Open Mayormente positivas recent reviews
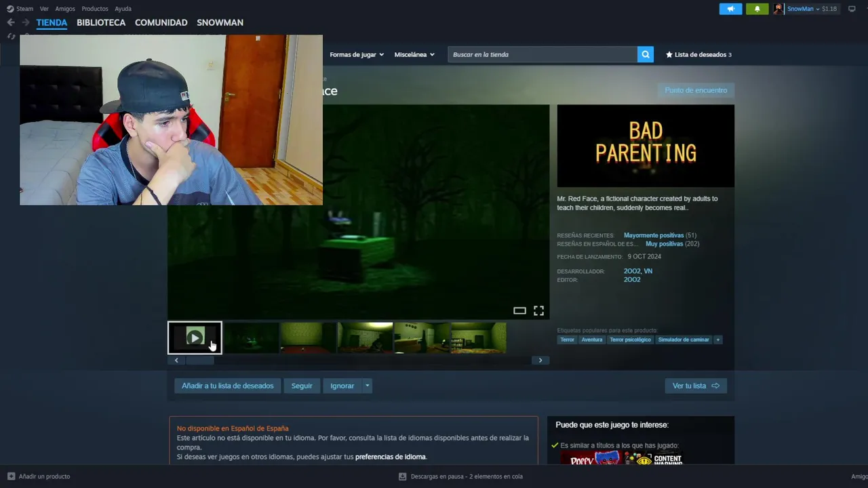 [x=654, y=235]
